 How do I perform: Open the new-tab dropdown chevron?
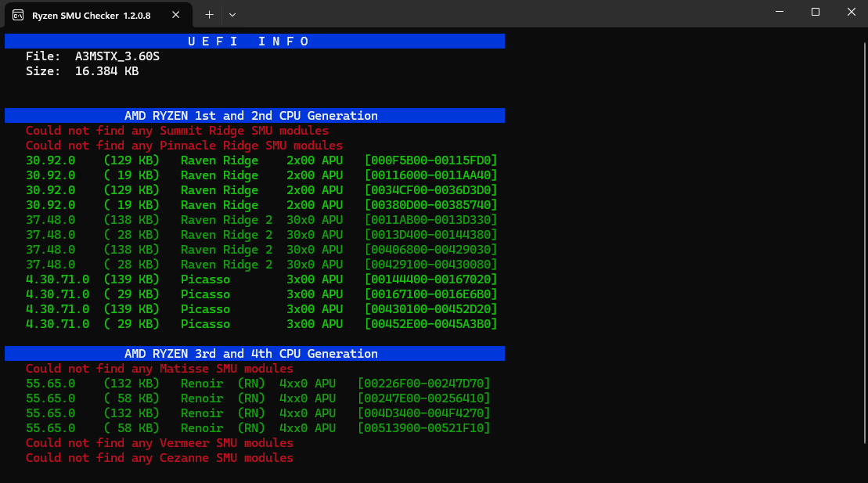click(231, 15)
